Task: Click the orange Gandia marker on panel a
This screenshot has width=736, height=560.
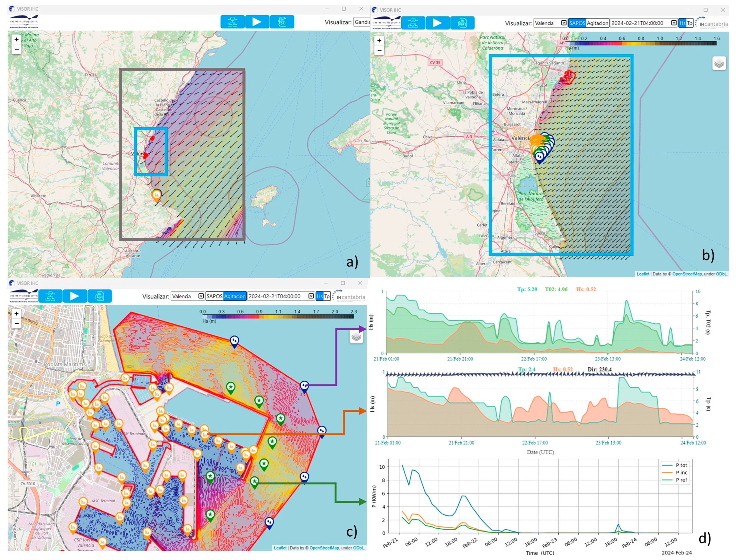Action: 156,195
